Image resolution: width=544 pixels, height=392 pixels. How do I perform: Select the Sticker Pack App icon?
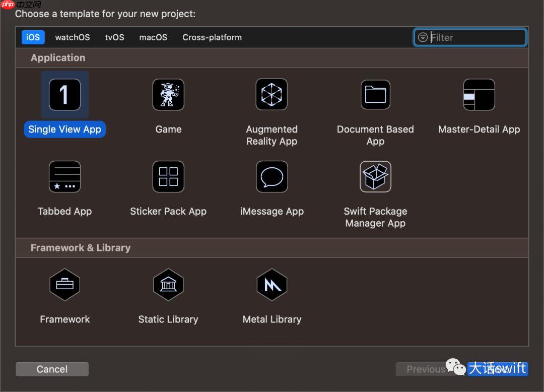coord(168,177)
